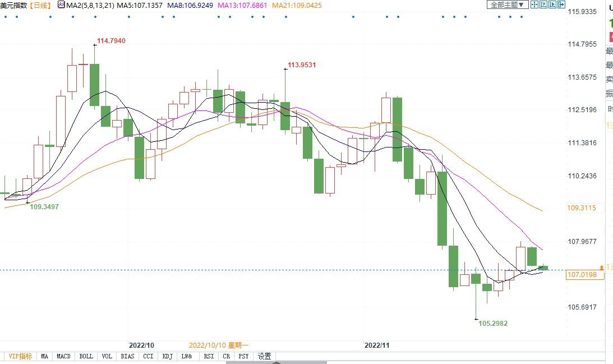Open the VIP指标 tab

click(20, 356)
